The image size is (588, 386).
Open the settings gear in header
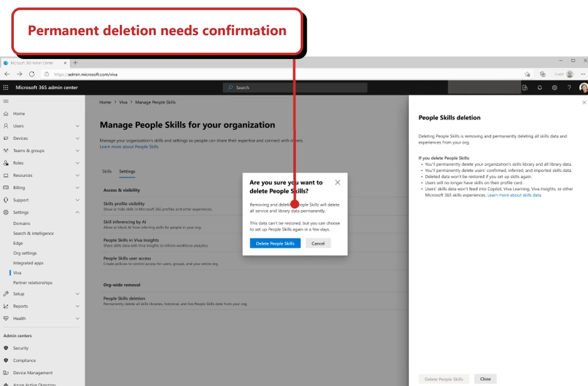click(x=555, y=88)
